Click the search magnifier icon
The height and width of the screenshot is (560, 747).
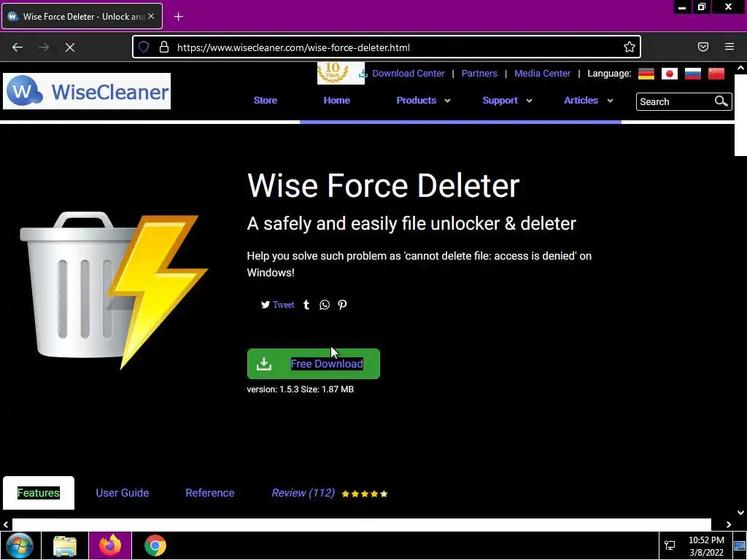coord(721,101)
